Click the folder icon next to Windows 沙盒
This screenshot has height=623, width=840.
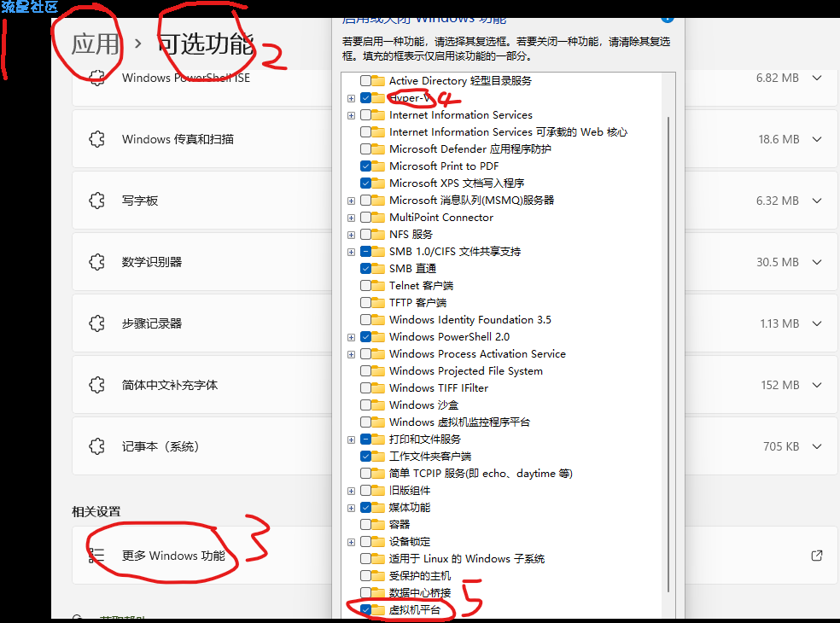[x=378, y=405]
